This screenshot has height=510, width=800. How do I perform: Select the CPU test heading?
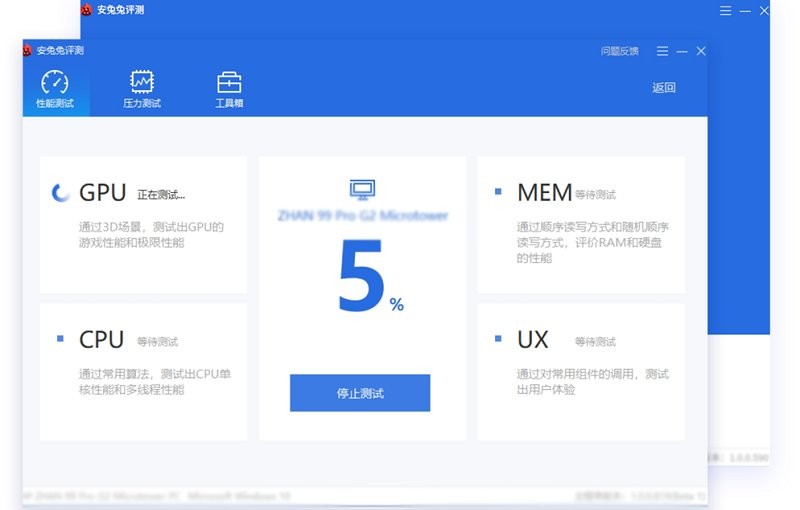pyautogui.click(x=102, y=340)
